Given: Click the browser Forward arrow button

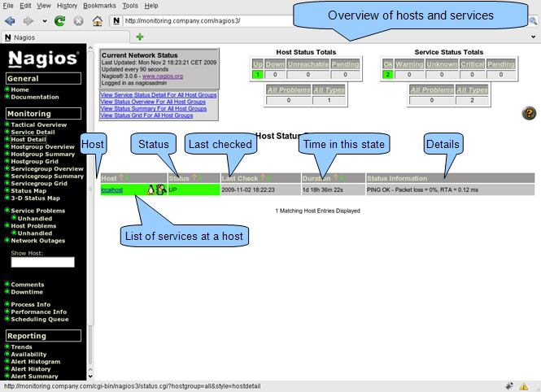Looking at the screenshot, I should pos(28,21).
